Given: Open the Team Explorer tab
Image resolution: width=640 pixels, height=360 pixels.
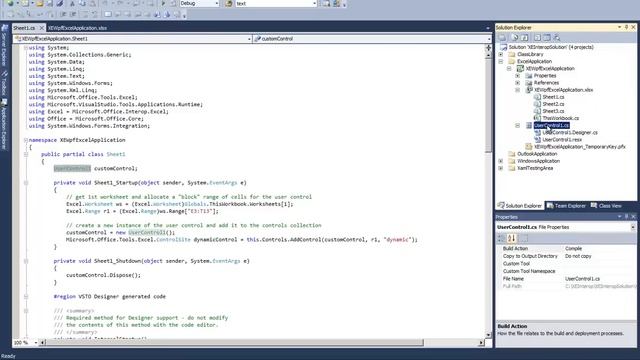Looking at the screenshot, I should tap(566, 206).
